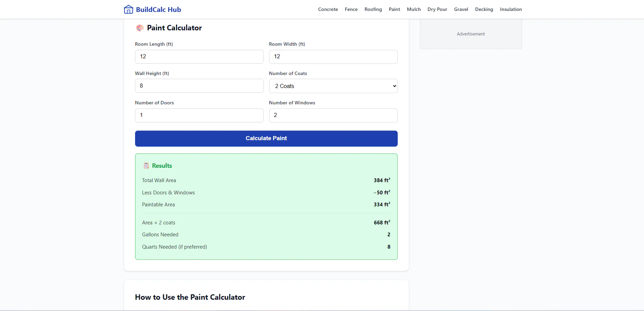Select the Total Wall Area label
The width and height of the screenshot is (644, 311).
(159, 180)
